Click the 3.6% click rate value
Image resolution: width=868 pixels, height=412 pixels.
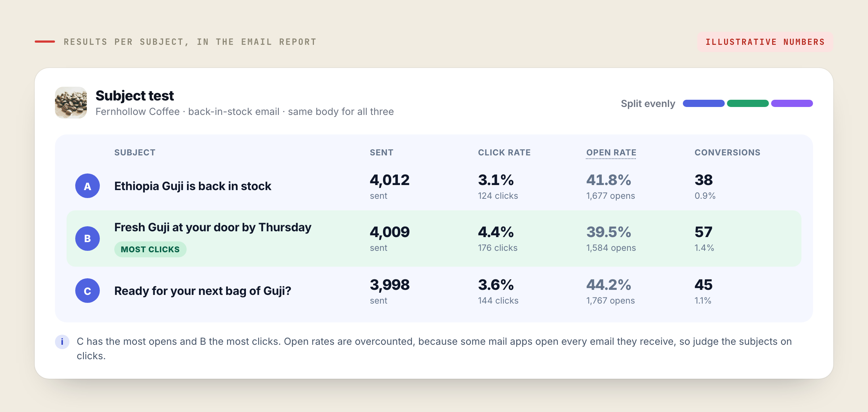point(496,285)
